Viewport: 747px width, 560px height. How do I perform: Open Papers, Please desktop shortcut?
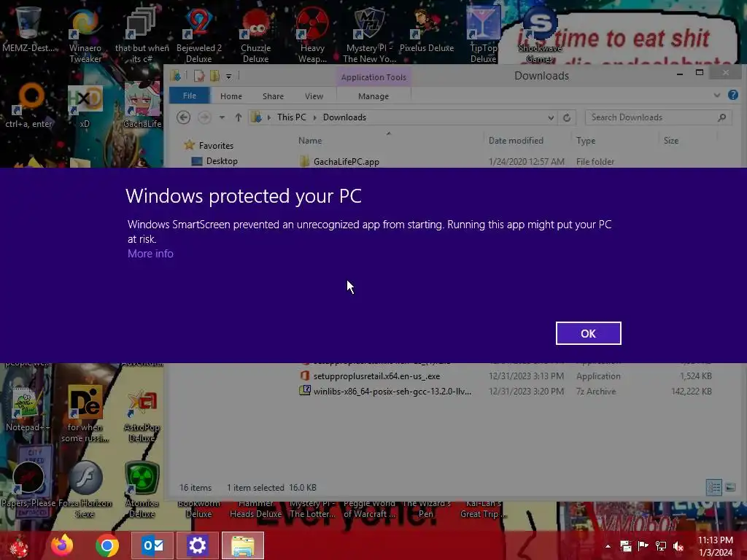coord(28,485)
